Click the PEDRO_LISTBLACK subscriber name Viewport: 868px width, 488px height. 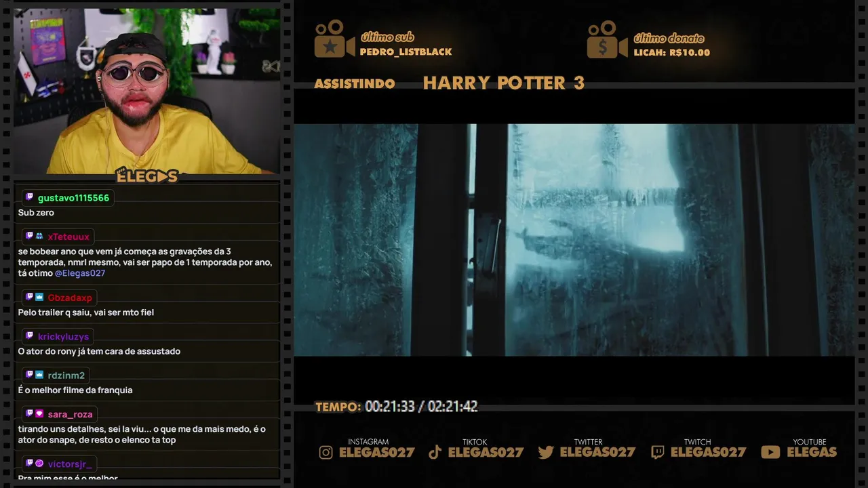pyautogui.click(x=406, y=52)
